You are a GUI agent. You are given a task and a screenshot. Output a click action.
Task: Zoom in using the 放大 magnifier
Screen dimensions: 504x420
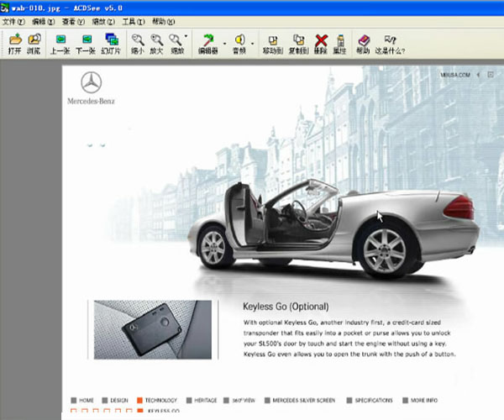pyautogui.click(x=156, y=43)
